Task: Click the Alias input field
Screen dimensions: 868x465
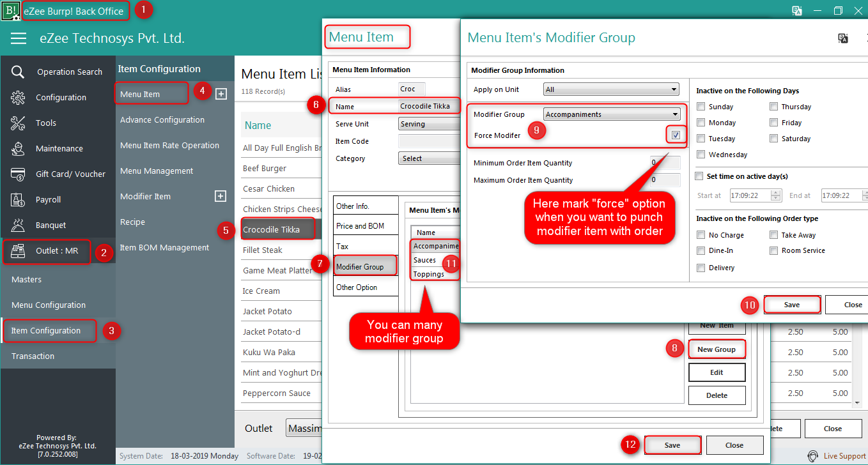Action: (x=412, y=89)
